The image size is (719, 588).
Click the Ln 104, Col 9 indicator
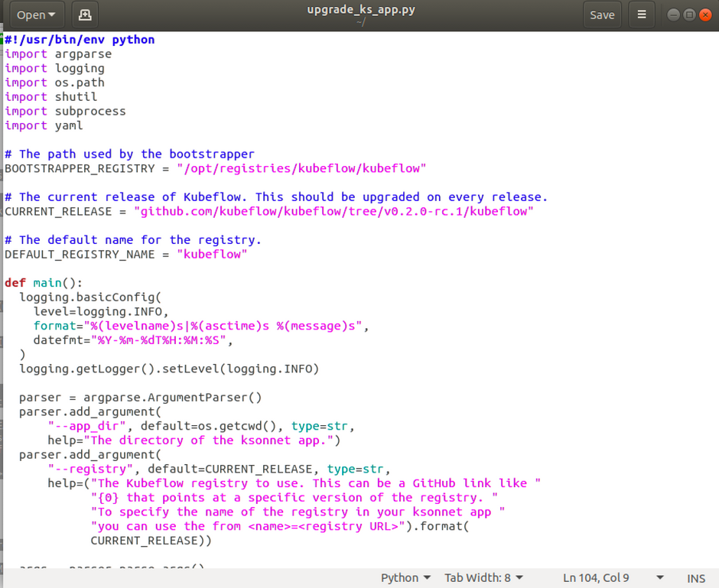coord(596,578)
